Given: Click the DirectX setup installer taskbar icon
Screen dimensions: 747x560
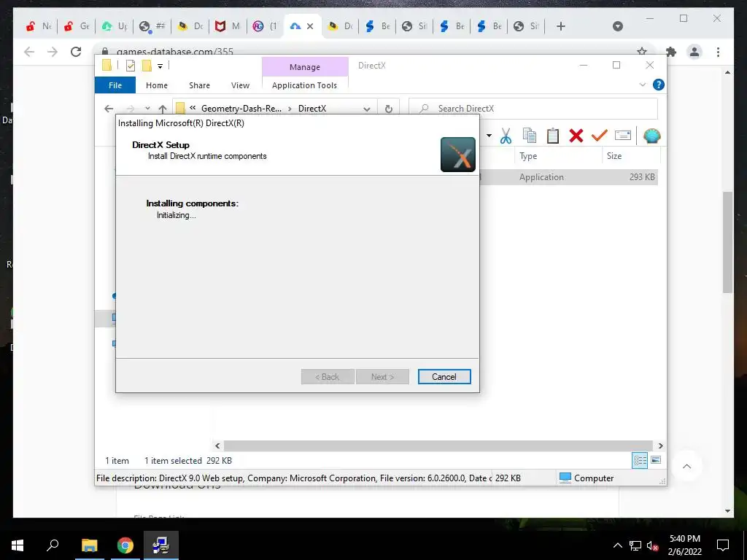Looking at the screenshot, I should point(160,545).
